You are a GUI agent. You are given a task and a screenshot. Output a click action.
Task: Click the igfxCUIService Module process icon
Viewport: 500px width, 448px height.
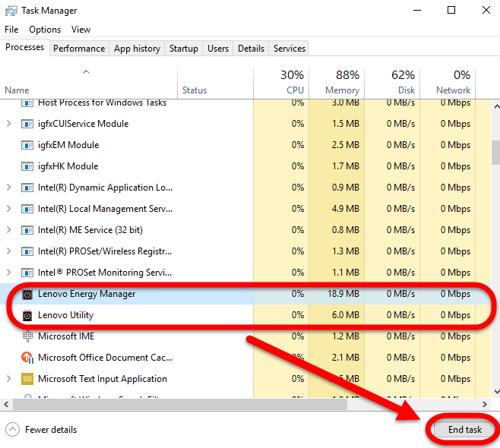tap(27, 124)
